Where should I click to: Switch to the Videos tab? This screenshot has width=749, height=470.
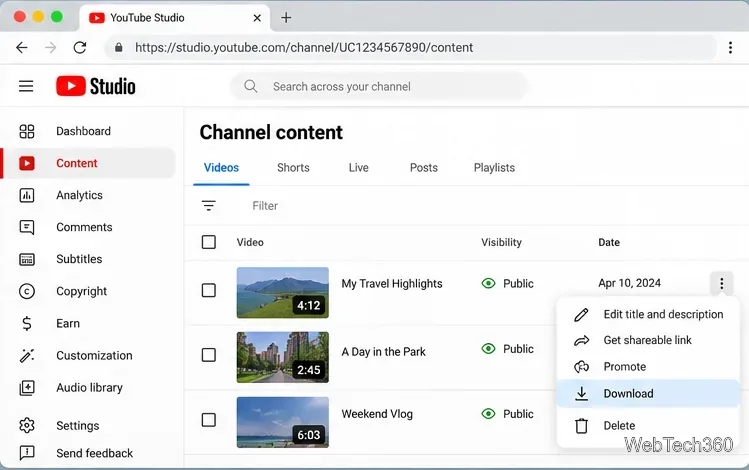221,168
